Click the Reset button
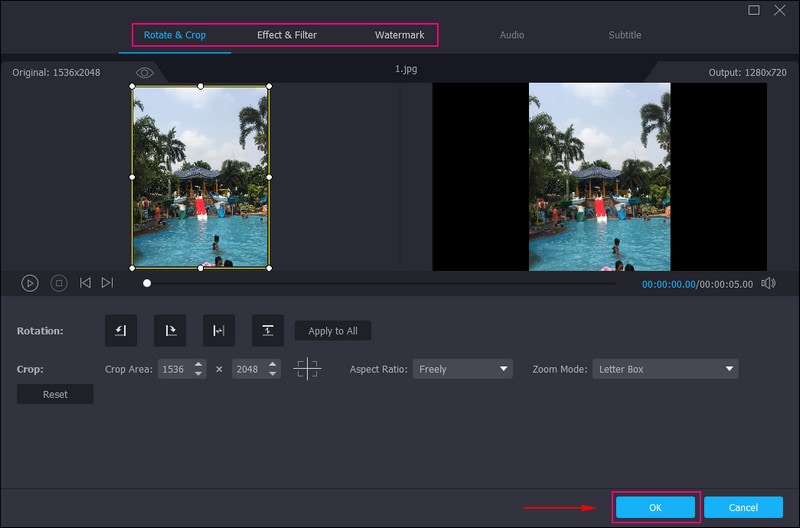Screen dimensions: 800x528 point(55,394)
